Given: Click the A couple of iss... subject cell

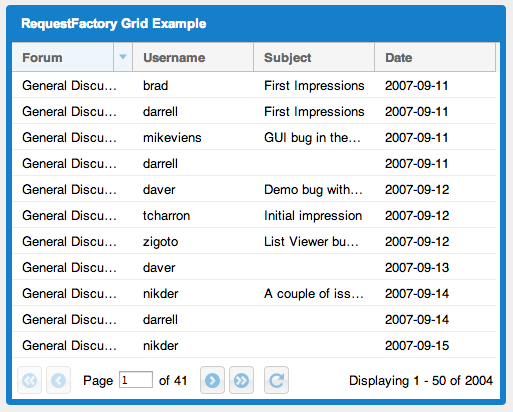Looking at the screenshot, I should click(314, 293).
